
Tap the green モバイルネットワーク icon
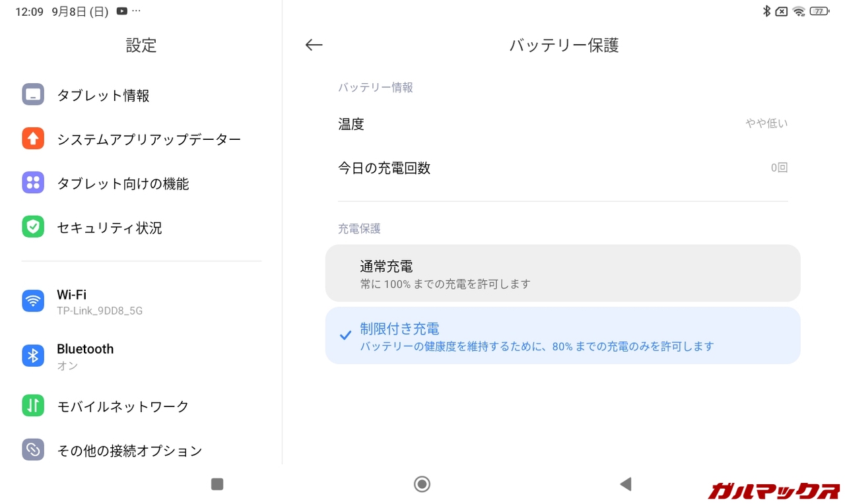pyautogui.click(x=33, y=406)
